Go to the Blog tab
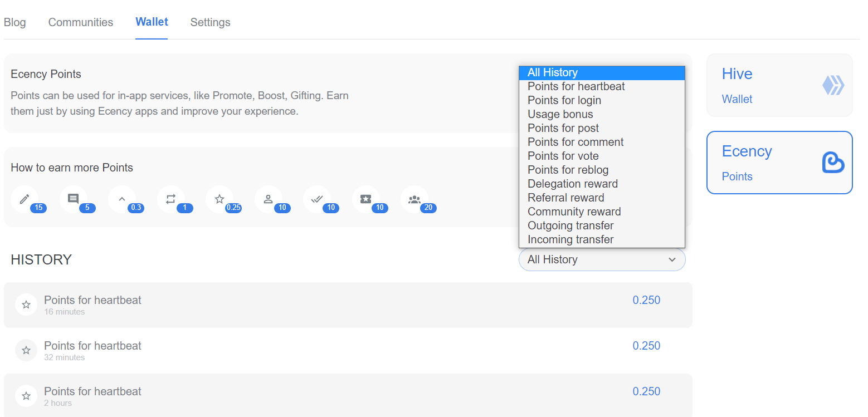This screenshot has width=868, height=417. tap(15, 22)
